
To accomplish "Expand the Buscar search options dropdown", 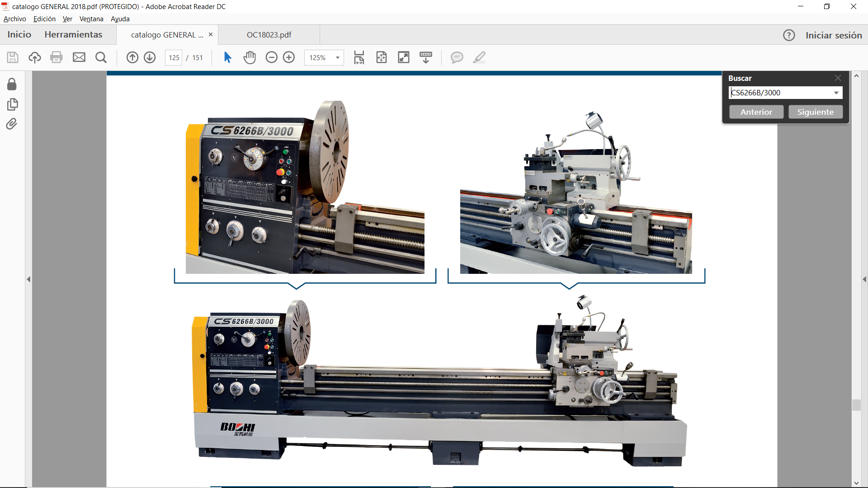I will 836,93.
